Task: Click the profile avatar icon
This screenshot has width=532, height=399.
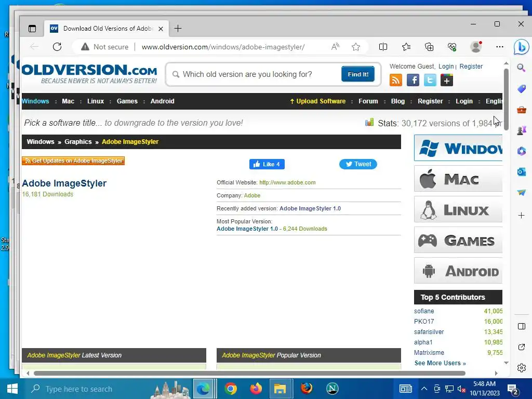Action: [476, 47]
